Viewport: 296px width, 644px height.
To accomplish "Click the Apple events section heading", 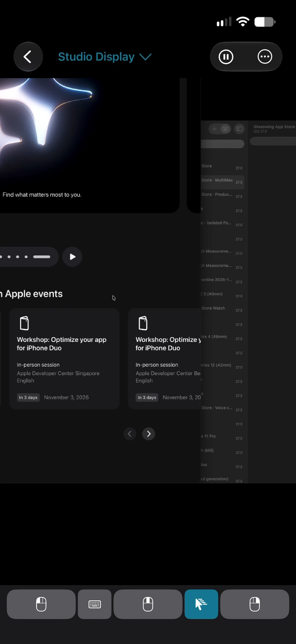I will point(31,294).
